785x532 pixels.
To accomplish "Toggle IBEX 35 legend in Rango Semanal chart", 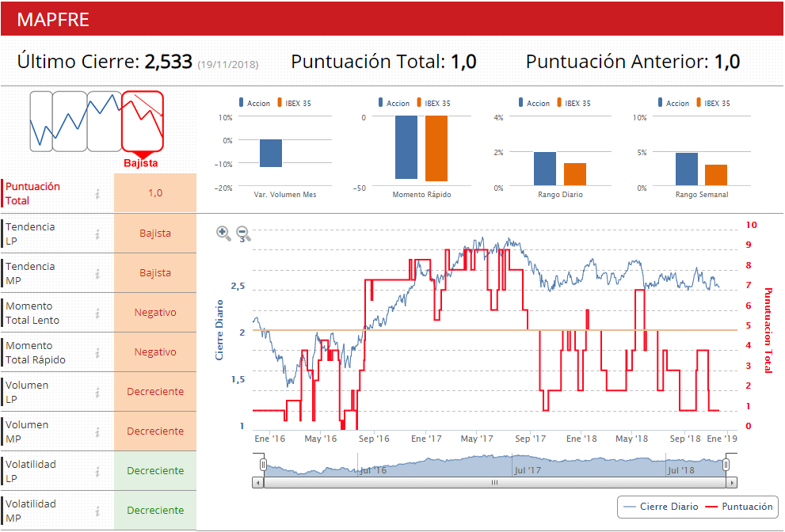I will 713,103.
